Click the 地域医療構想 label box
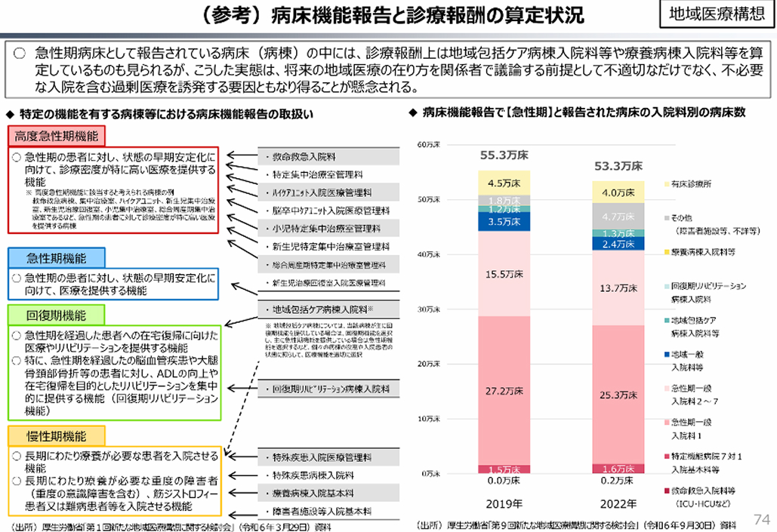This screenshot has width=777, height=532. [717, 14]
